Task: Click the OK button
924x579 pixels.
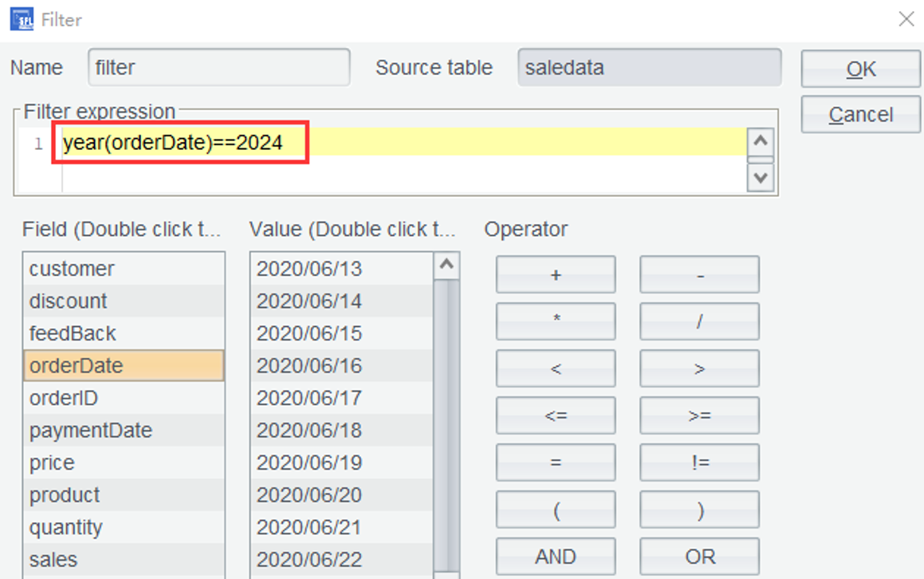Action: tap(860, 69)
